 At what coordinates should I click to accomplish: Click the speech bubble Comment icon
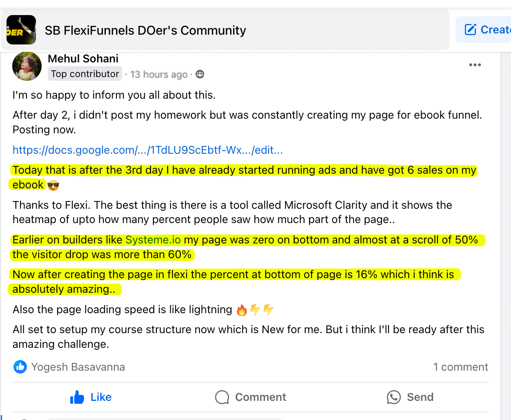[222, 397]
